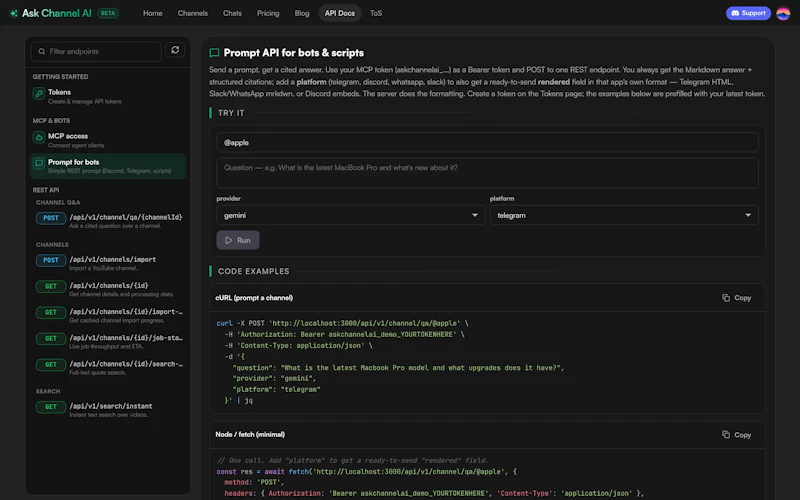Viewport: 800px width, 500px height.
Task: Open the user avatar menu
Action: coord(783,13)
